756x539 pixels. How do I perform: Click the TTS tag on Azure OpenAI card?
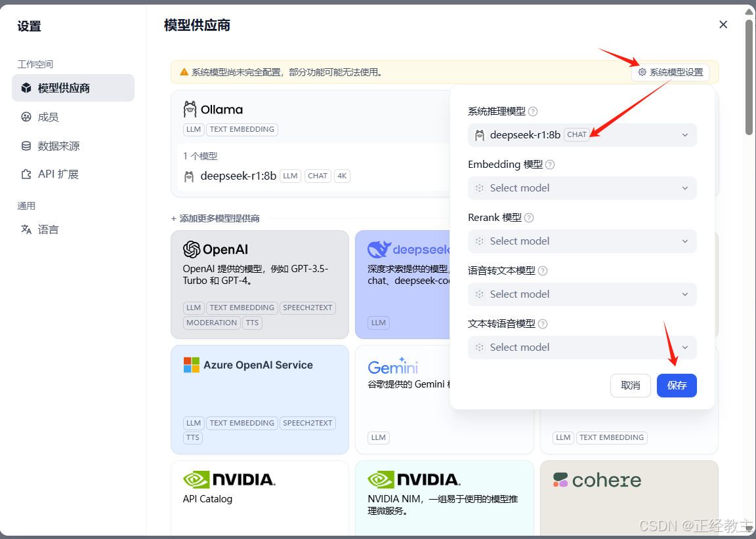(193, 437)
